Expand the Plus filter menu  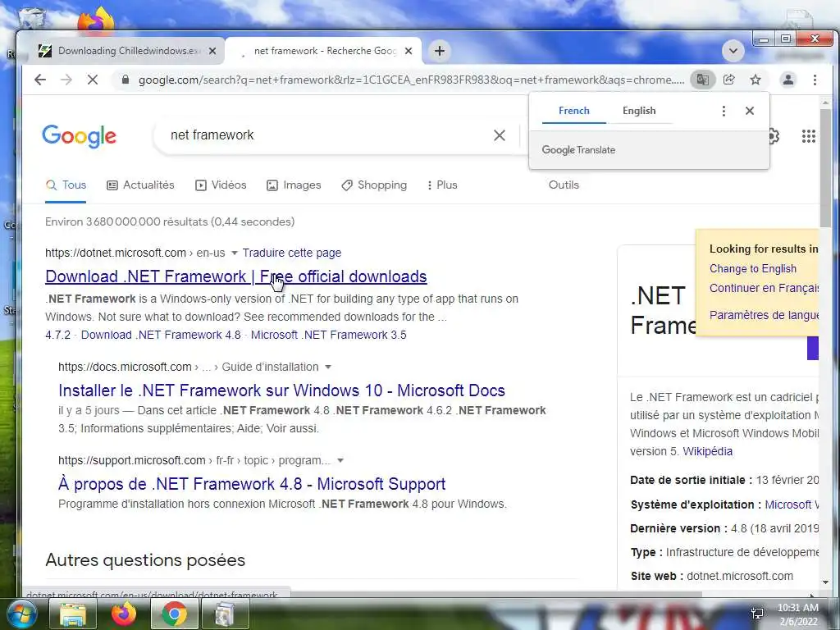[x=442, y=185]
